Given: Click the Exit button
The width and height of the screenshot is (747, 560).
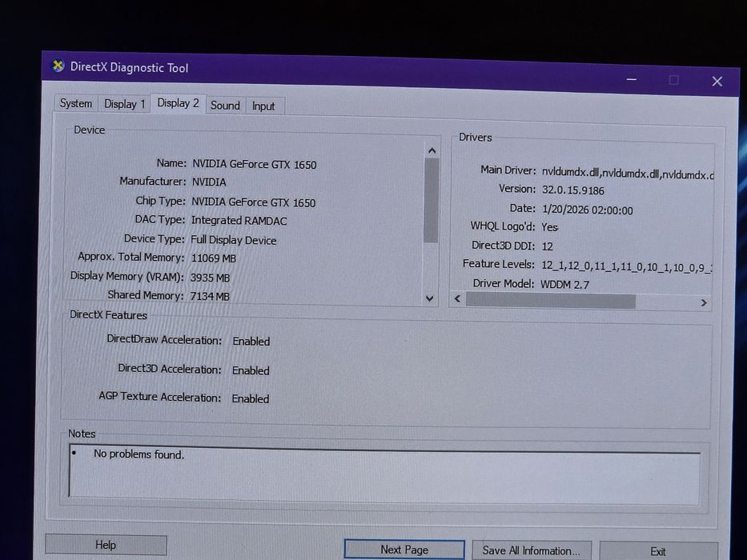Looking at the screenshot, I should [x=658, y=551].
